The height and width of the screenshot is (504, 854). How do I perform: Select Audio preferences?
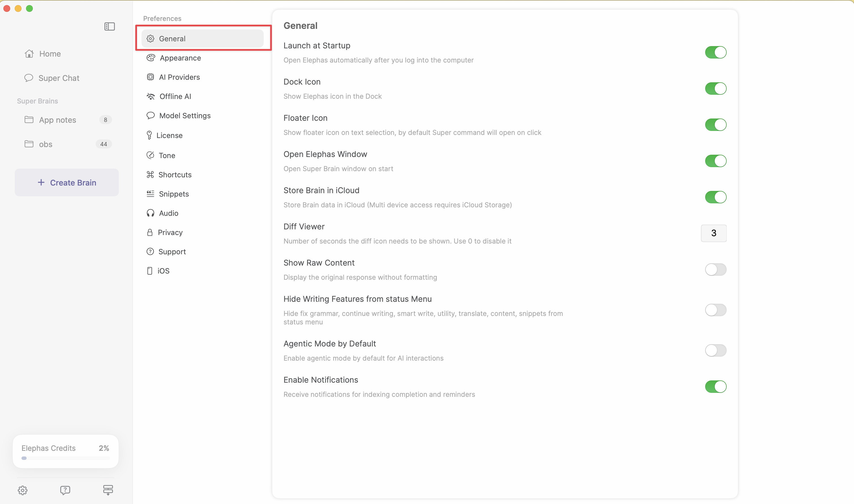click(203, 213)
